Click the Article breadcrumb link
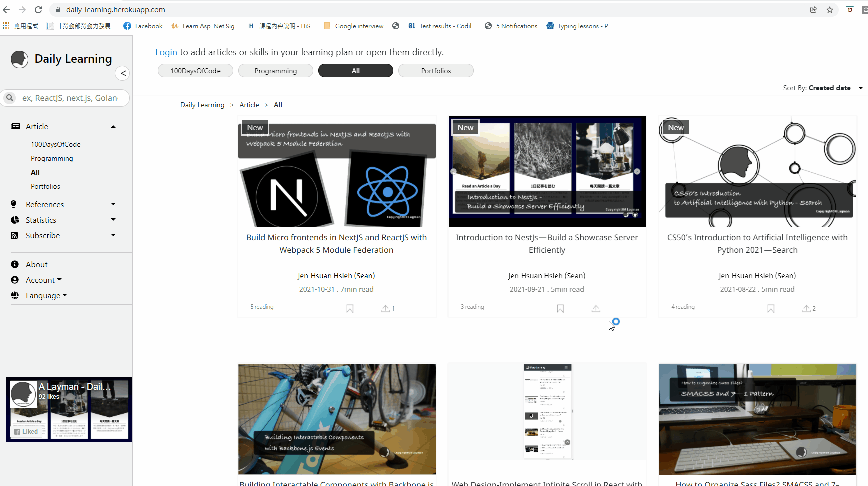Screen dimensions: 868x486 (x=249, y=105)
